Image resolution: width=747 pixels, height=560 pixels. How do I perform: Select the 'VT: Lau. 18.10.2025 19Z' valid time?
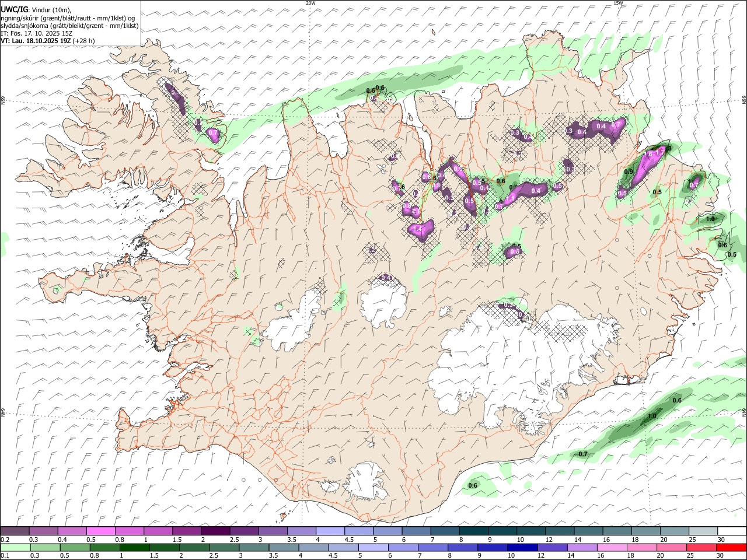pyautogui.click(x=36, y=41)
